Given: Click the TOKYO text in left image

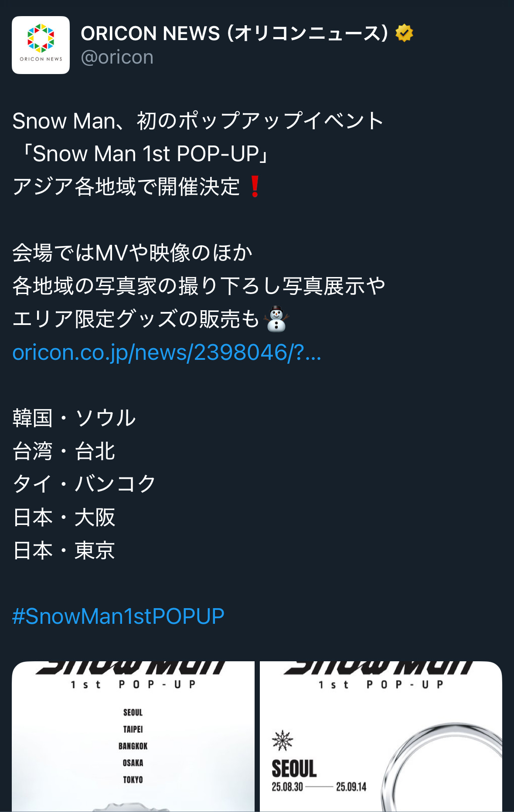Looking at the screenshot, I should (x=133, y=780).
